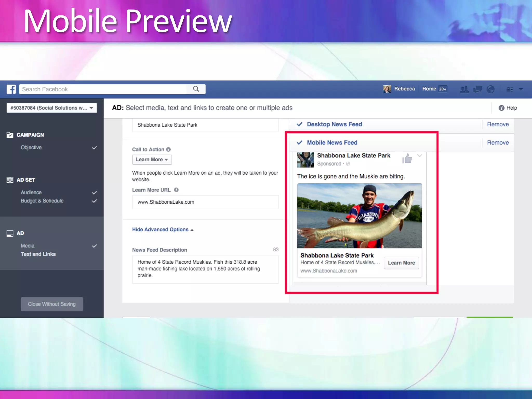Open messages icon in top bar
The image size is (532, 399).
[477, 89]
